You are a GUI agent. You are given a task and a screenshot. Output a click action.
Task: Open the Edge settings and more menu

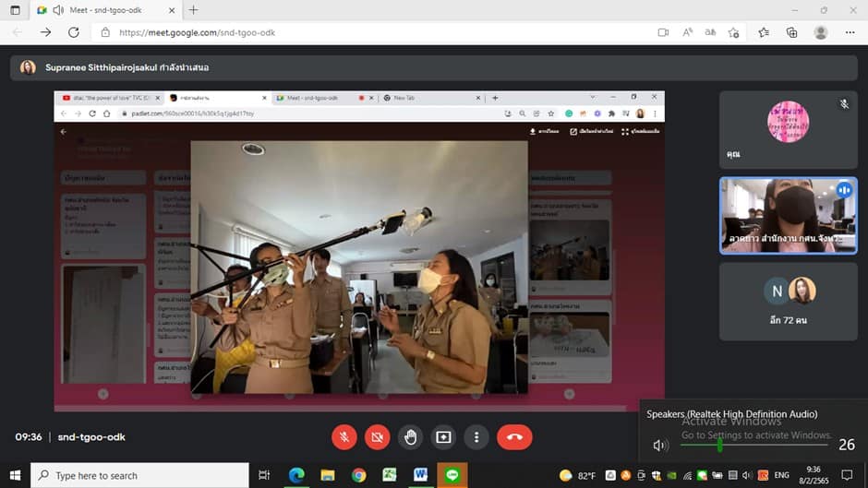pos(850,32)
